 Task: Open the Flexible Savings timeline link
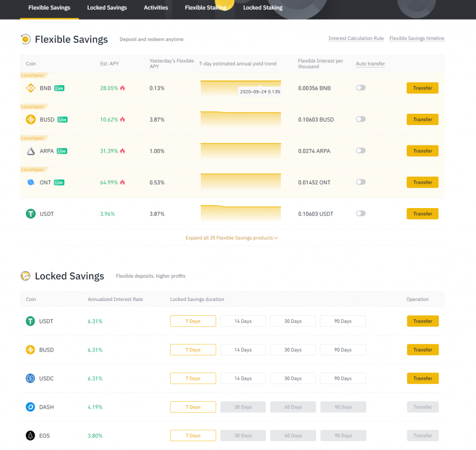tap(416, 39)
